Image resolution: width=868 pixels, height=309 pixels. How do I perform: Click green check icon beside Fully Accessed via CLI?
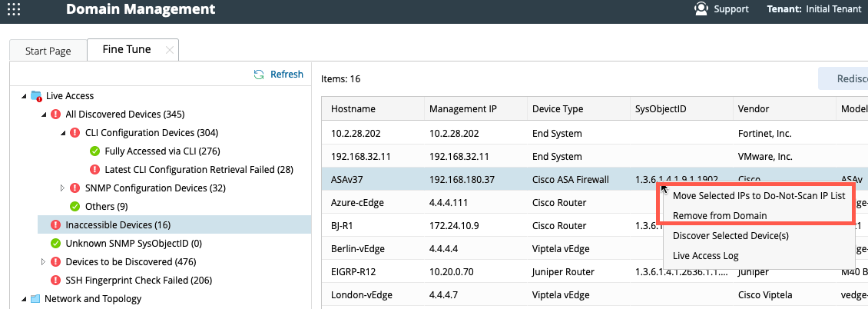[x=94, y=151]
